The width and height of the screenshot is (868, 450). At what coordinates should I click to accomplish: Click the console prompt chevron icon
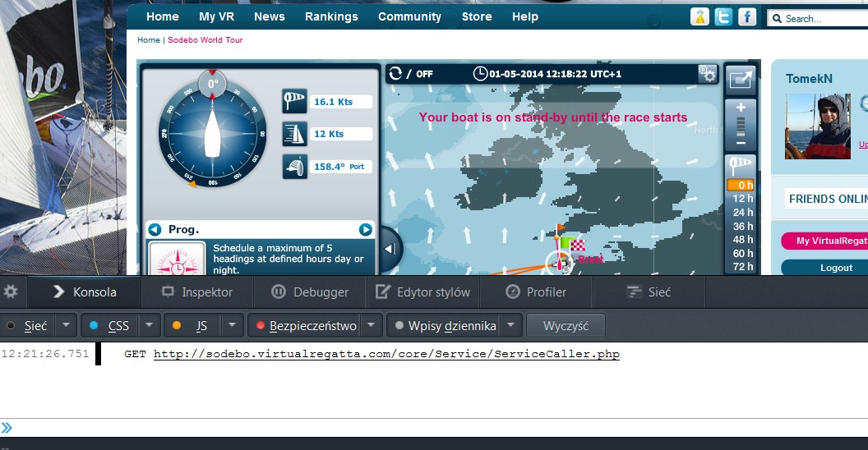point(7,427)
